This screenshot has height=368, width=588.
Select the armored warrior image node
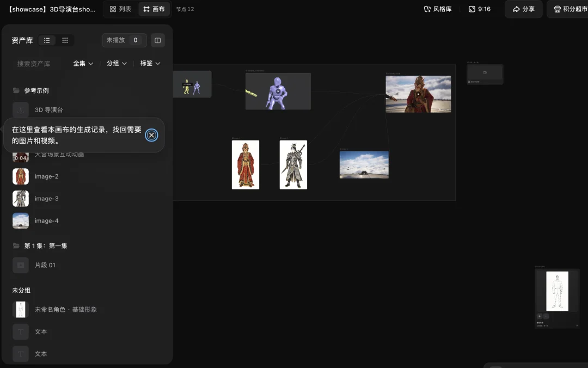click(293, 165)
